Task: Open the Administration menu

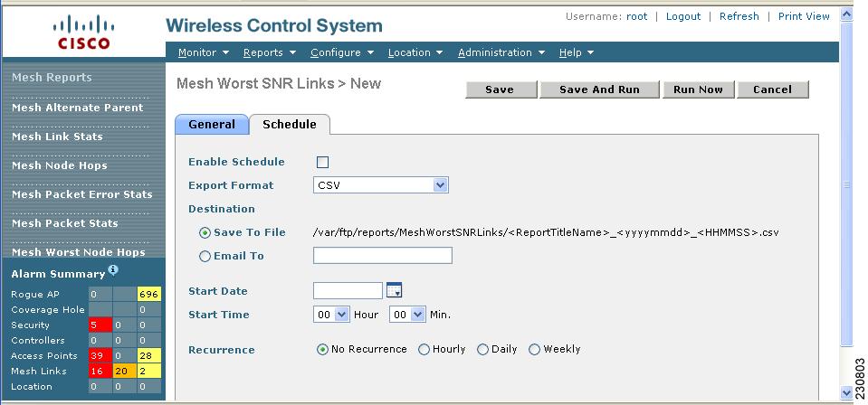Action: [501, 52]
